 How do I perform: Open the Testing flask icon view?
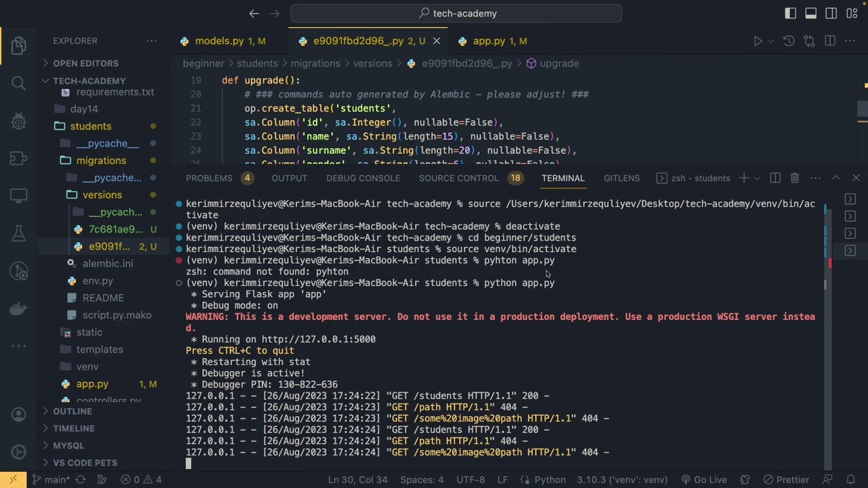tap(18, 234)
